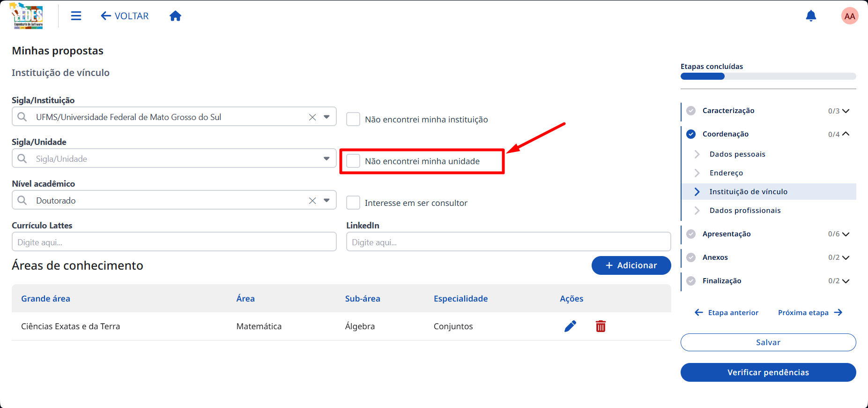This screenshot has height=408, width=868.
Task: Check 'Não encontrei minha unidade'
Action: [x=353, y=161]
